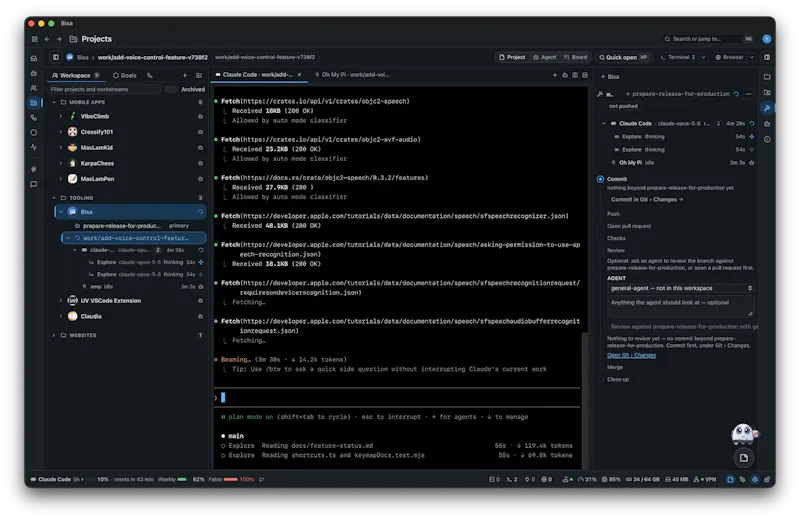Select the Commit step radio button
800x520 pixels.
[x=601, y=179]
